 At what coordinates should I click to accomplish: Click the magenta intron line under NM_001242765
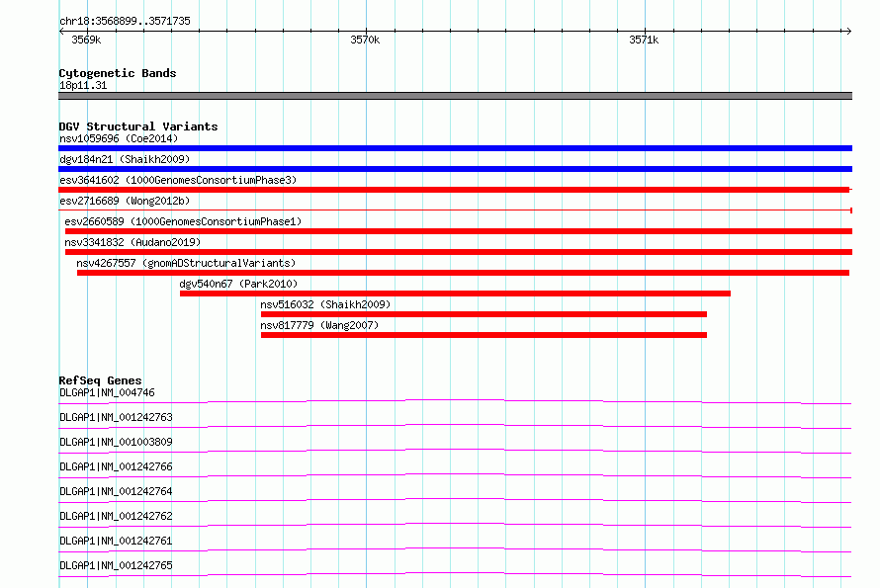coord(455,573)
